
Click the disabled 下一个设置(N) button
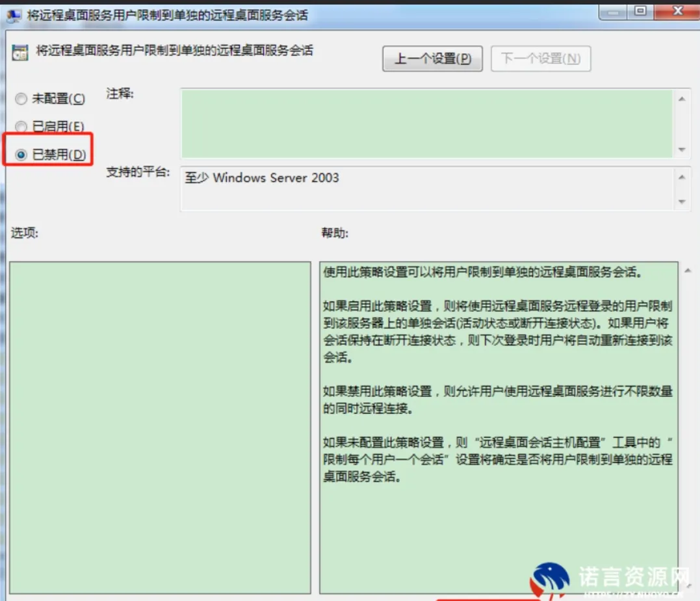pyautogui.click(x=541, y=58)
